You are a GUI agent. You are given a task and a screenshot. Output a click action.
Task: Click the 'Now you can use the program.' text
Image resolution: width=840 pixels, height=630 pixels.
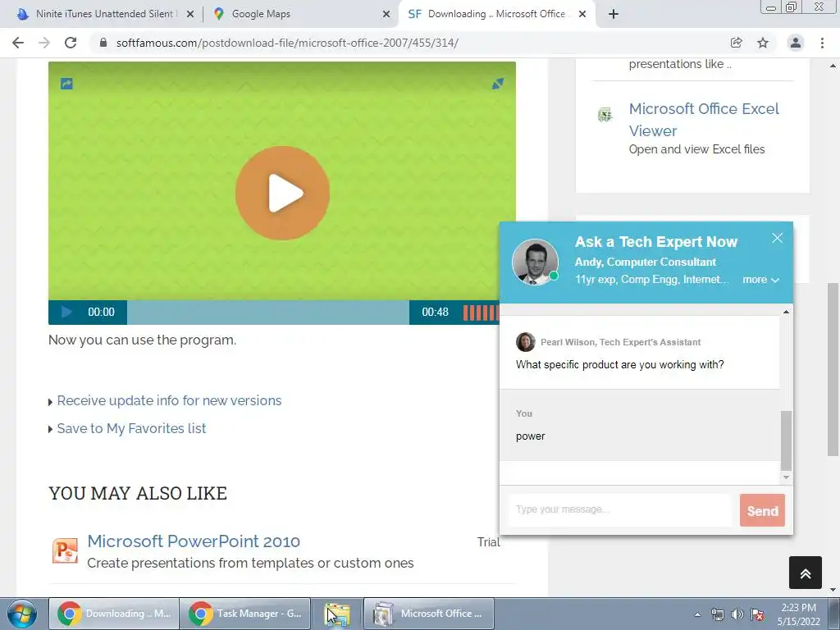point(142,340)
